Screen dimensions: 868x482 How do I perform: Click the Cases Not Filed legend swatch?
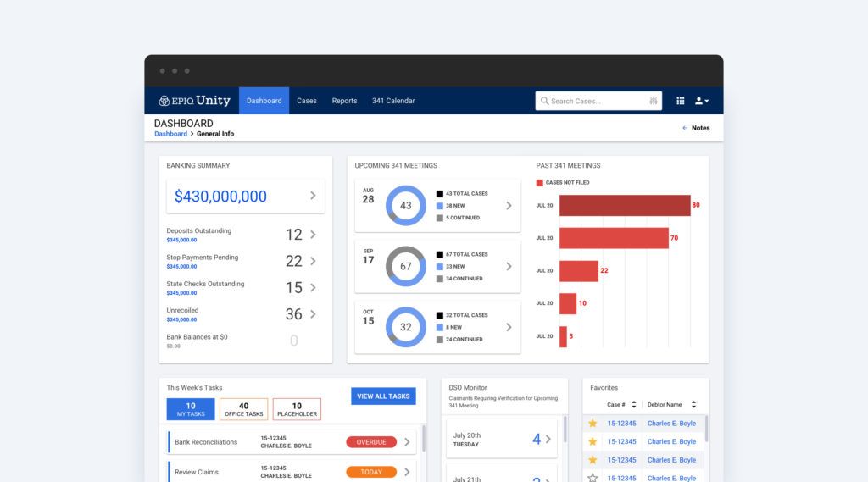(x=540, y=182)
